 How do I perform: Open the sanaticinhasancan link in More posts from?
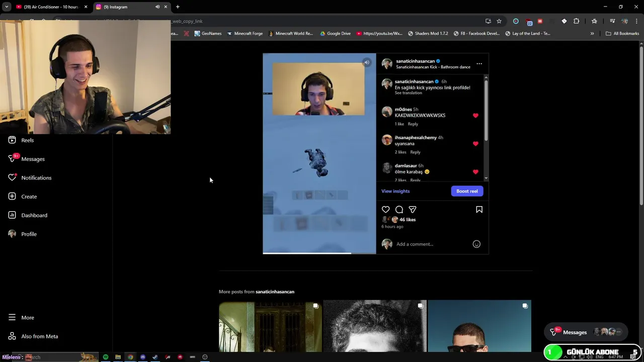(275, 292)
